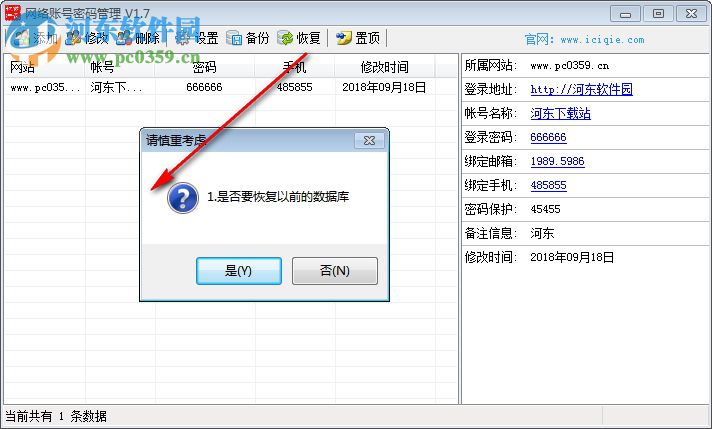Image resolution: width=712 pixels, height=429 pixels.
Task: Click the account name link 河东下载站
Action: click(x=560, y=113)
